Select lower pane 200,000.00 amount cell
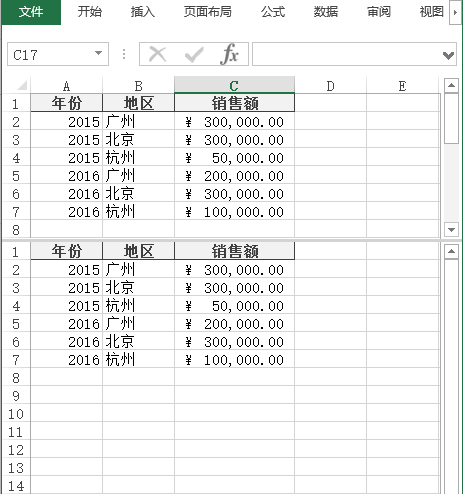This screenshot has height=494, width=463. point(234,323)
